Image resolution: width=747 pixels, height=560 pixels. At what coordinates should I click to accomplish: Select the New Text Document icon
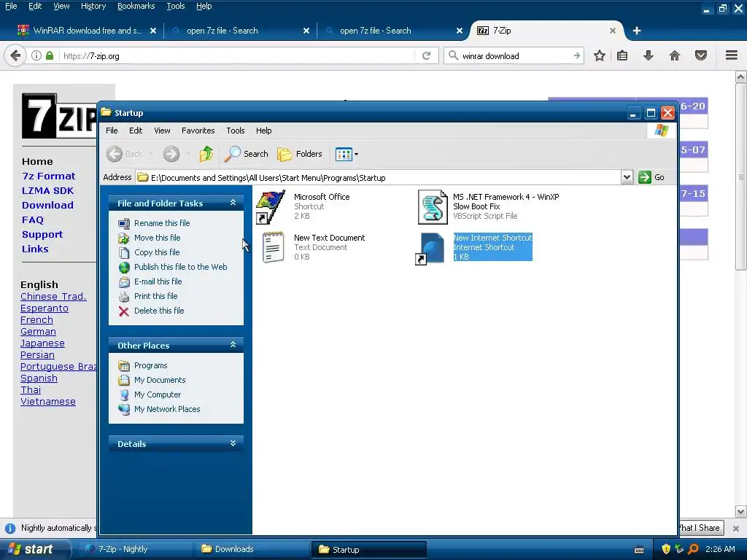273,247
